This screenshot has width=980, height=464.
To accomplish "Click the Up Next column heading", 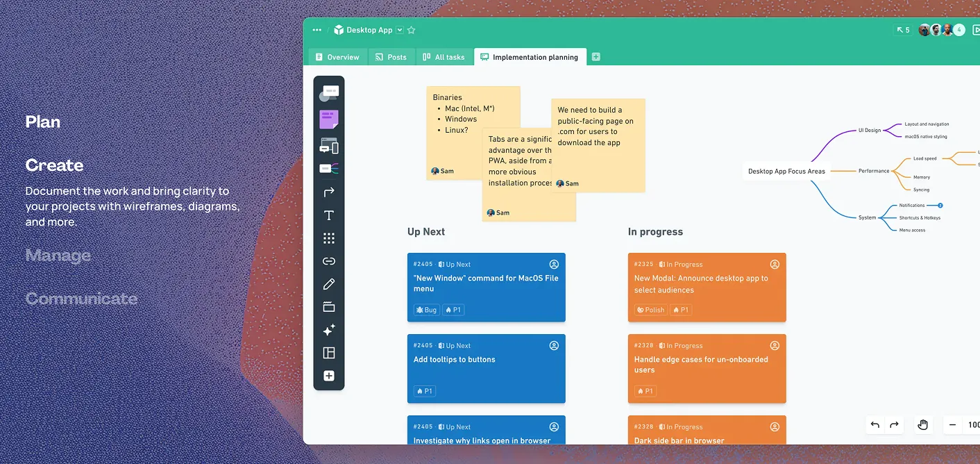I will (x=426, y=232).
